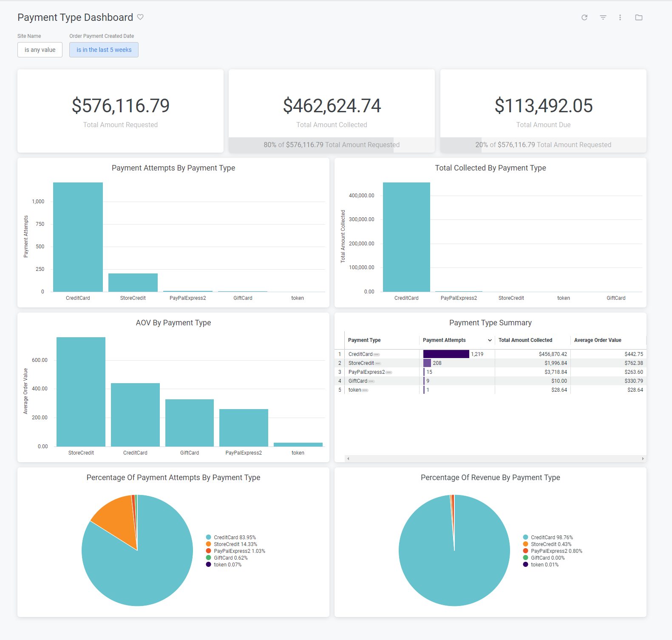Open the ellipsis next to GiftCard row
672x640 pixels.
pyautogui.click(x=371, y=381)
